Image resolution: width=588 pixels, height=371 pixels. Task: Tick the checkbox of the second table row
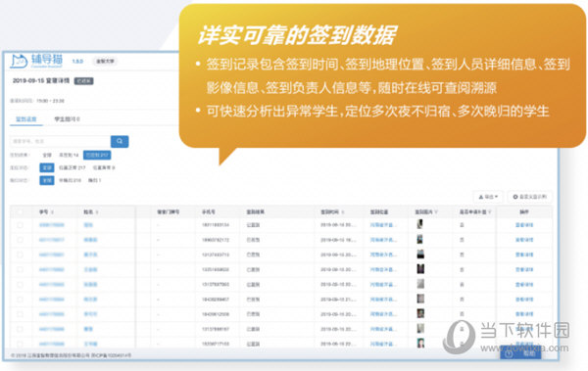pos(20,240)
